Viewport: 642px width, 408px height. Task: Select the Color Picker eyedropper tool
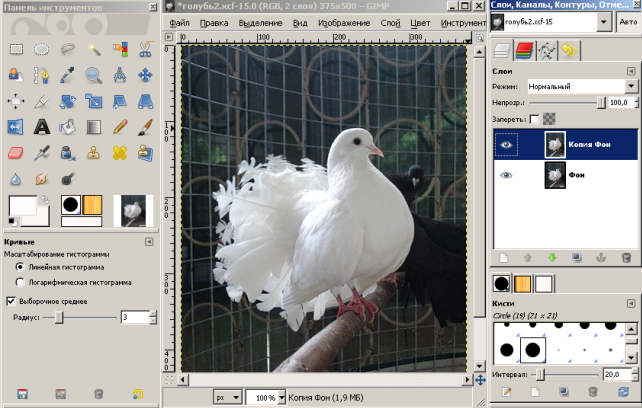tap(68, 75)
